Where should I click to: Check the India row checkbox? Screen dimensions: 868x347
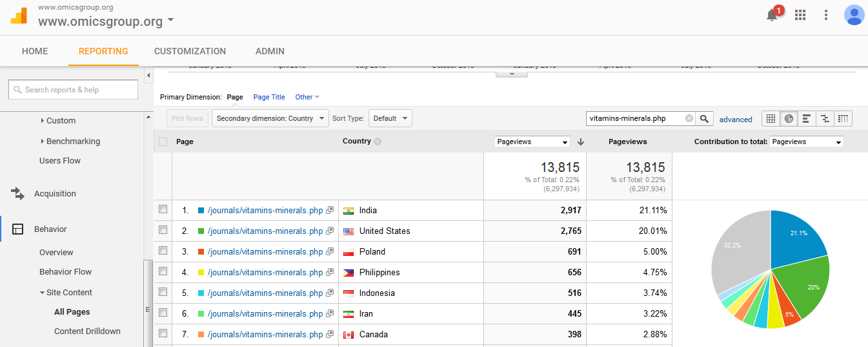(163, 209)
